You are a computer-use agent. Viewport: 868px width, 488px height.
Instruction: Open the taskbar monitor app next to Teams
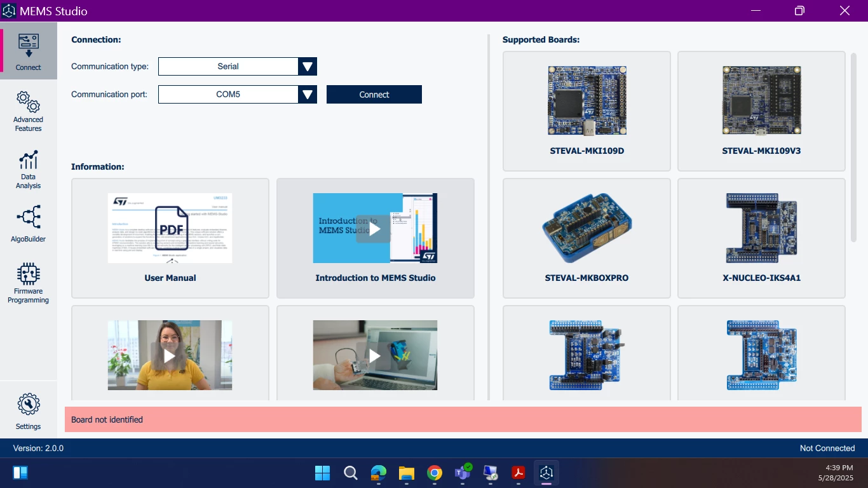[x=491, y=473]
